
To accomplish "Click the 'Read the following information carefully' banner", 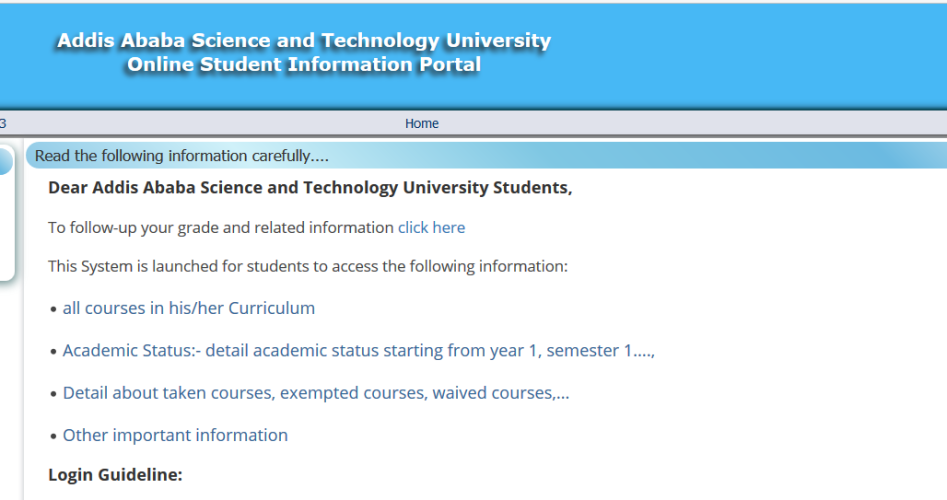I will point(181,156).
